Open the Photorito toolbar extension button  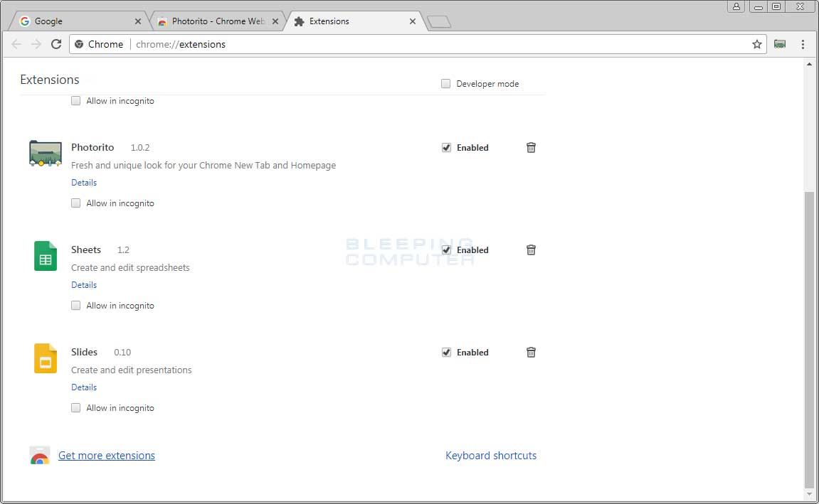[780, 44]
